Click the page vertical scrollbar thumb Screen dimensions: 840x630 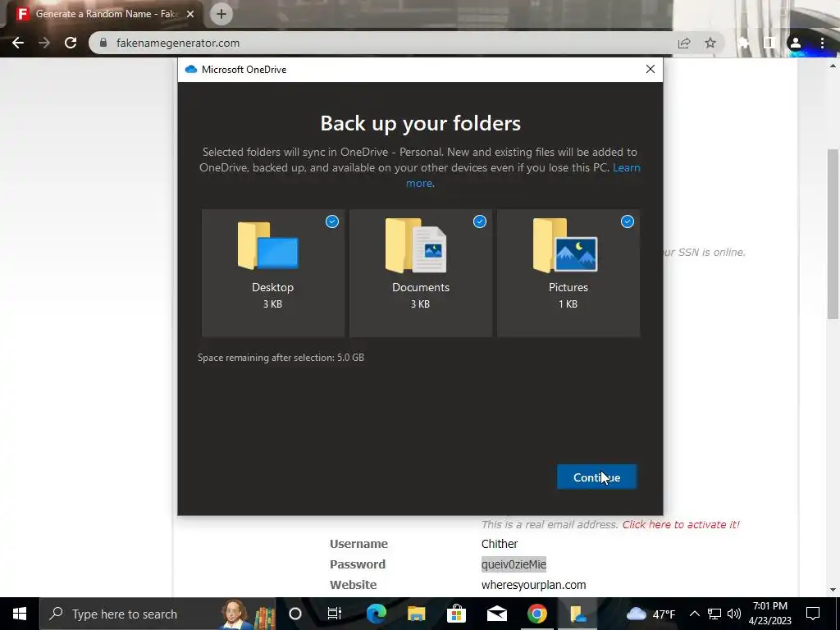tap(833, 234)
